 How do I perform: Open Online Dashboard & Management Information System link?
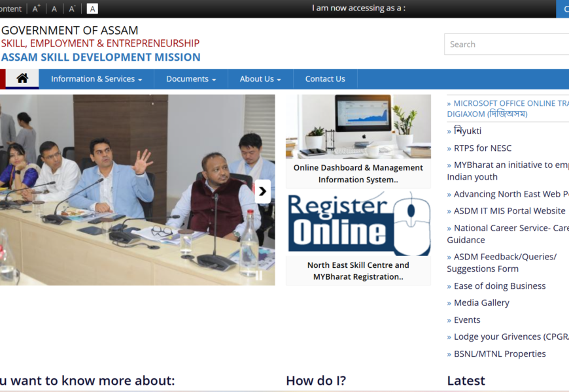click(x=358, y=174)
